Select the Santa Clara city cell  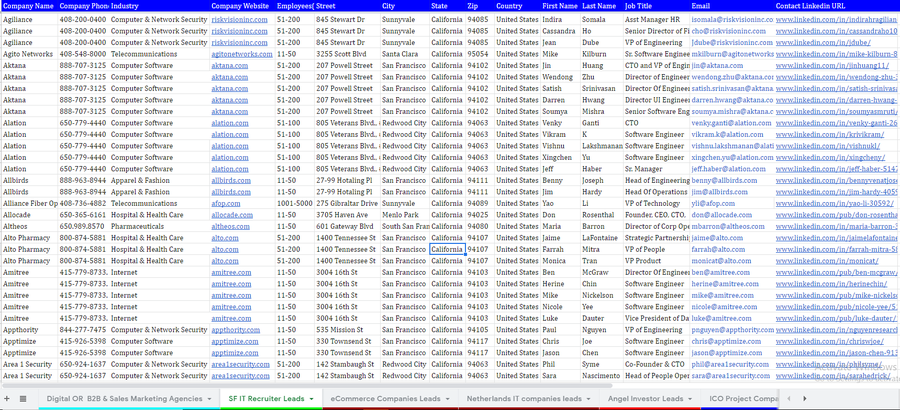coord(405,54)
